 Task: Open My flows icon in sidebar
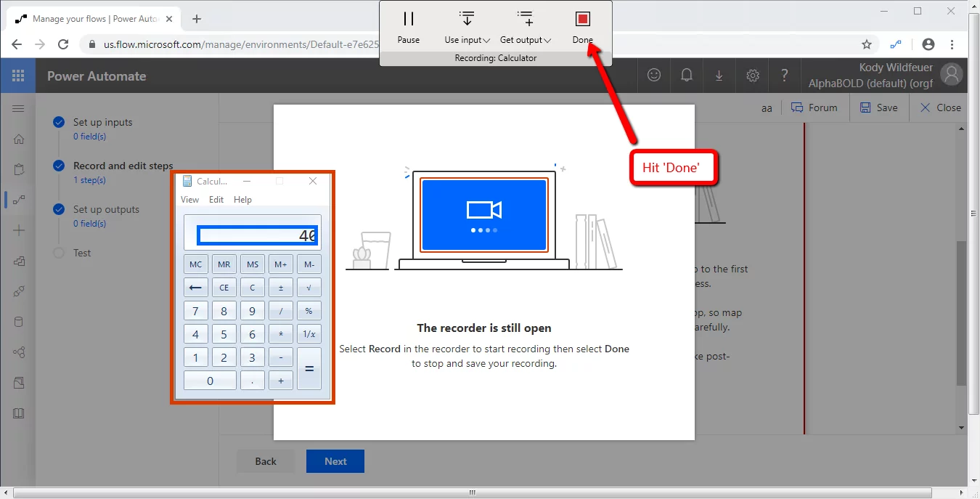click(19, 200)
